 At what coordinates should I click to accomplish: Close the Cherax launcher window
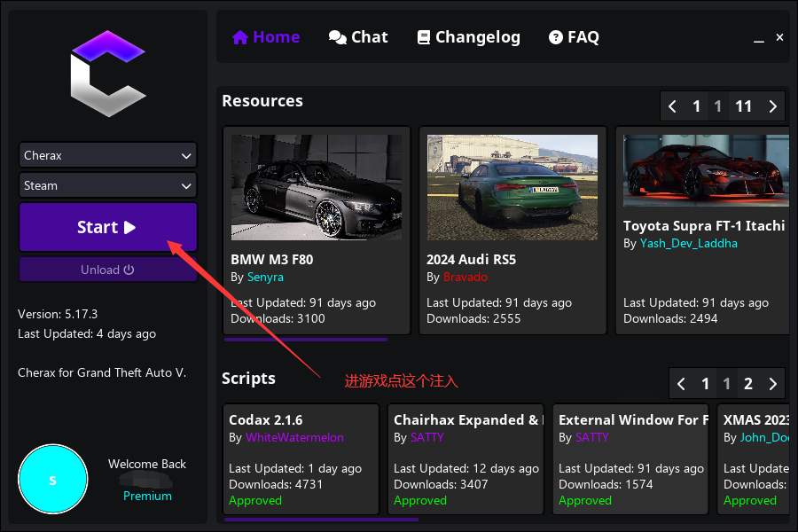click(x=779, y=37)
